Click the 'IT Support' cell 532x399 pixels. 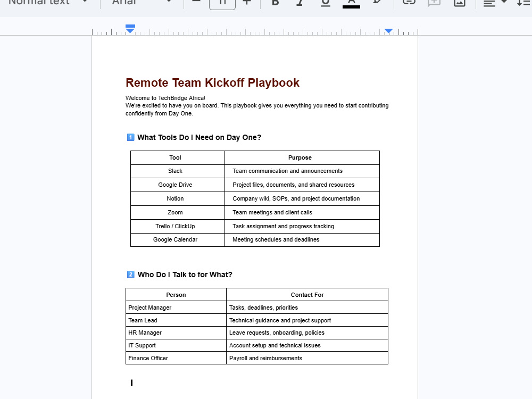pyautogui.click(x=176, y=345)
